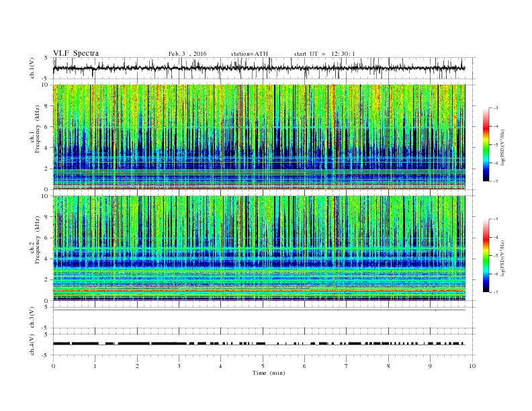The image size is (532, 411).
Task: Select the "ch.4(V)" axis label
Action: (x=32, y=345)
